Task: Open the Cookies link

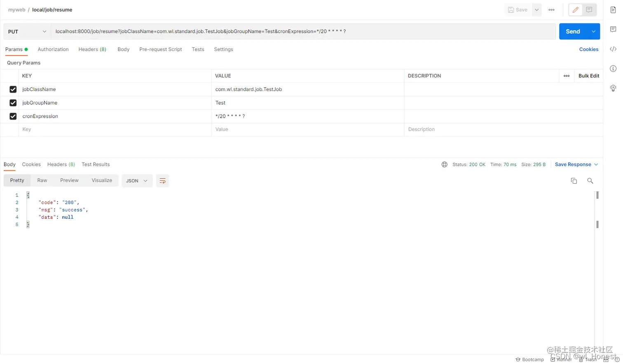Action: (589, 49)
